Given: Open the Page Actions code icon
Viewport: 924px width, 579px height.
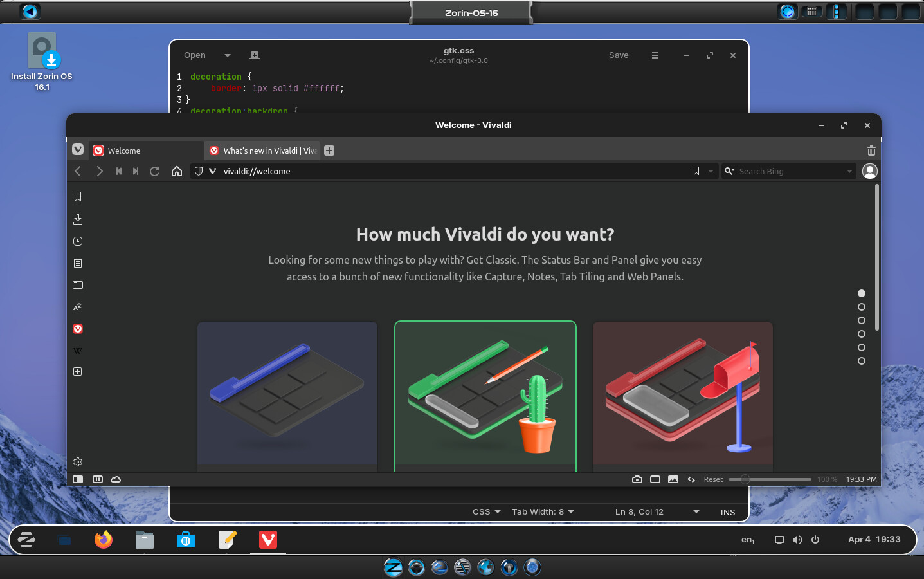Looking at the screenshot, I should [691, 479].
